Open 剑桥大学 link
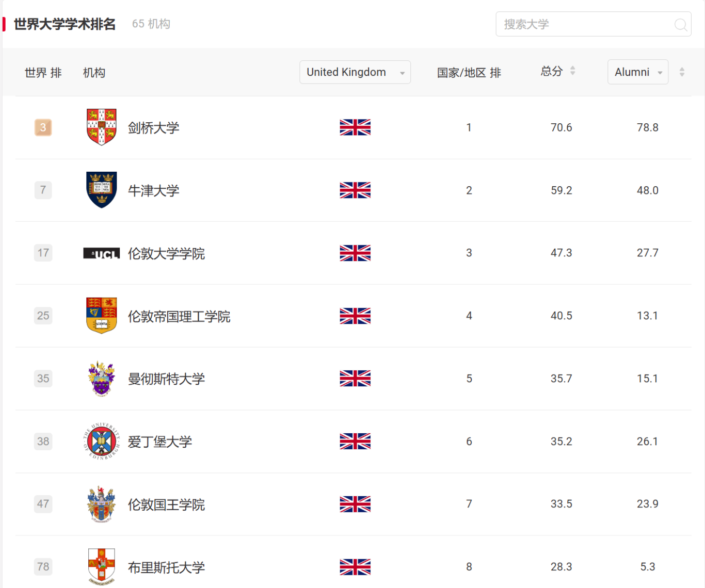The width and height of the screenshot is (705, 588). pyautogui.click(x=153, y=128)
